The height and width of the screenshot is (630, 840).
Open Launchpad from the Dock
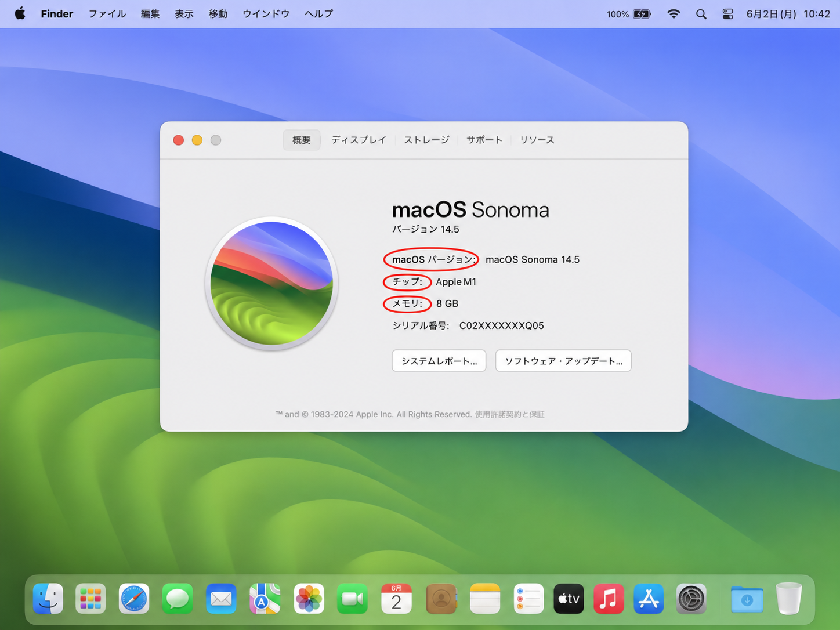pyautogui.click(x=90, y=599)
